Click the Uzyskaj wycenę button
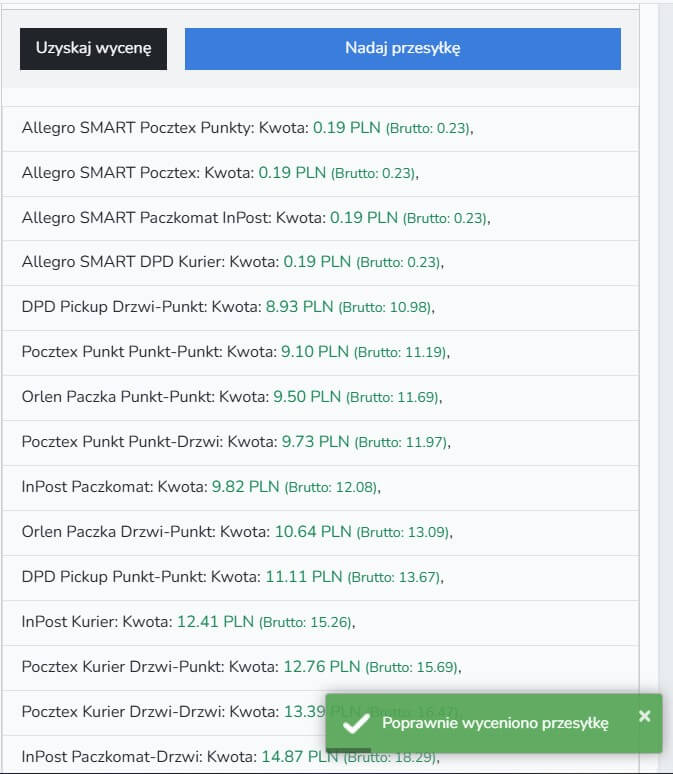Screen dimensions: 673x774 pos(93,48)
